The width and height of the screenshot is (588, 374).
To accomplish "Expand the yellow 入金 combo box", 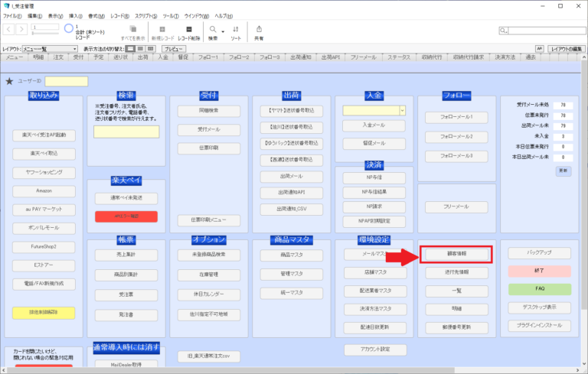I will click(402, 110).
